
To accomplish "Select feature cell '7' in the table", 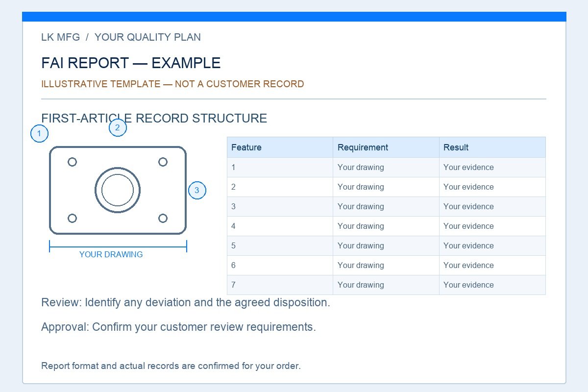I will (280, 285).
